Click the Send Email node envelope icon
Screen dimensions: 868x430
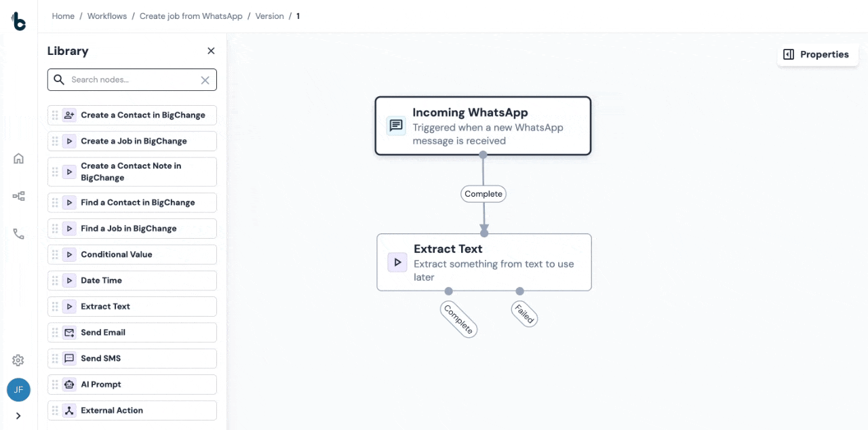click(x=69, y=332)
